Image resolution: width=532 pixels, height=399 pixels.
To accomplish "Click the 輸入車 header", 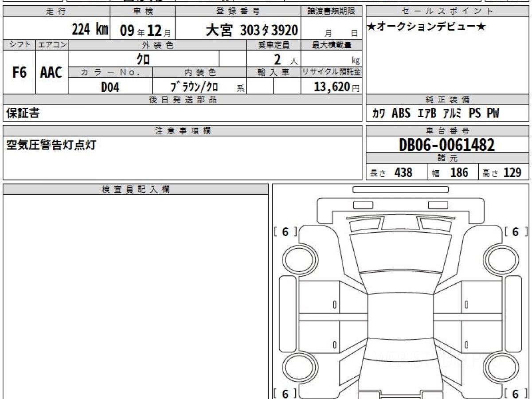I will coord(274,72).
